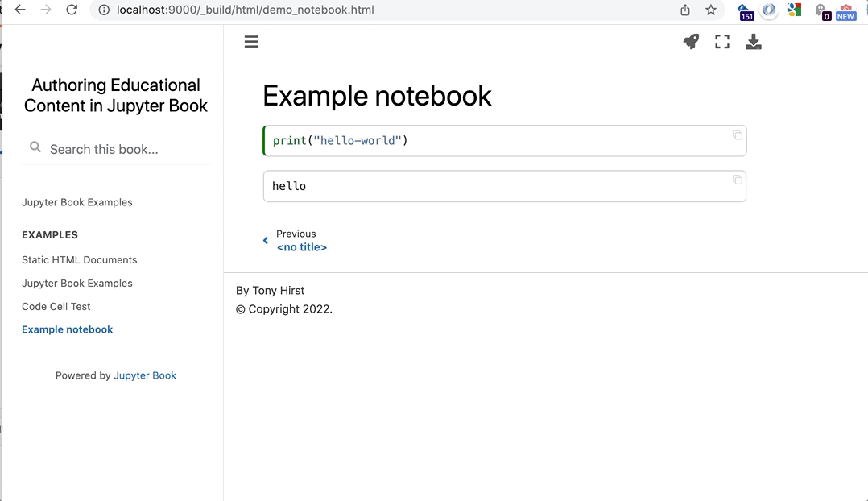868x501 pixels.
Task: Open the extension labeled NEW
Action: click(845, 11)
